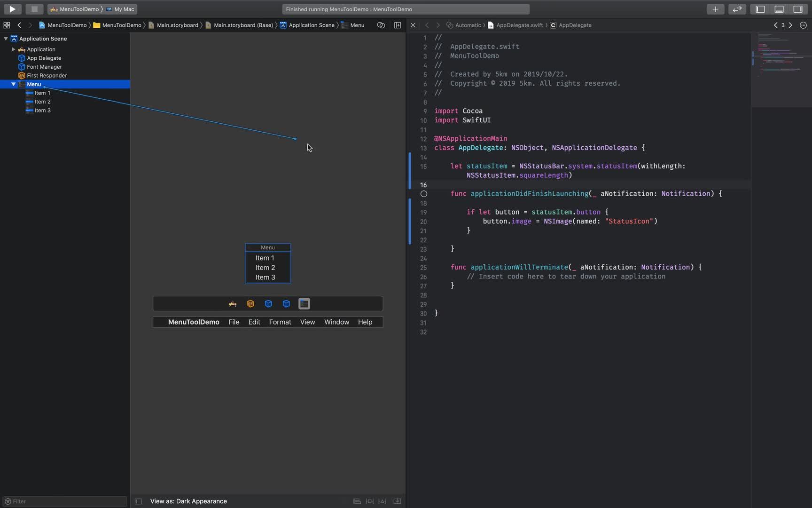Select the Menu icon in scene dock
Screen dimensions: 812x508
[x=304, y=304]
